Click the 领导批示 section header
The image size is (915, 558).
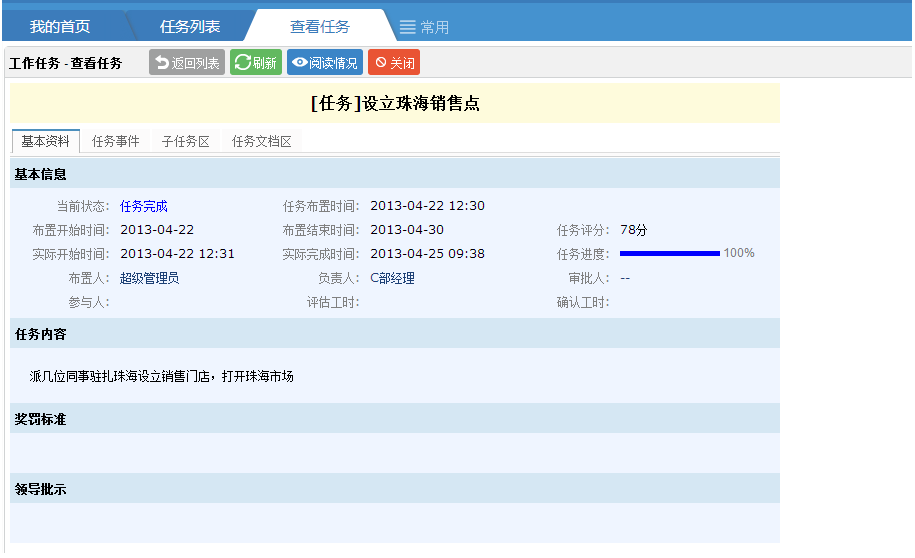click(41, 489)
